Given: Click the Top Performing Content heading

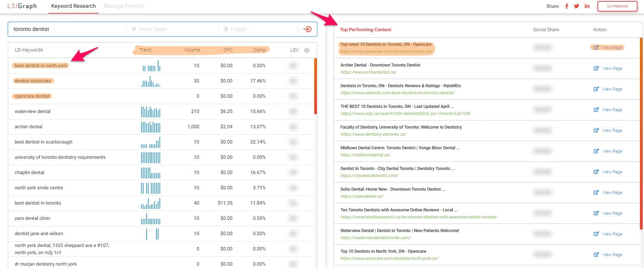Looking at the screenshot, I should [x=365, y=30].
